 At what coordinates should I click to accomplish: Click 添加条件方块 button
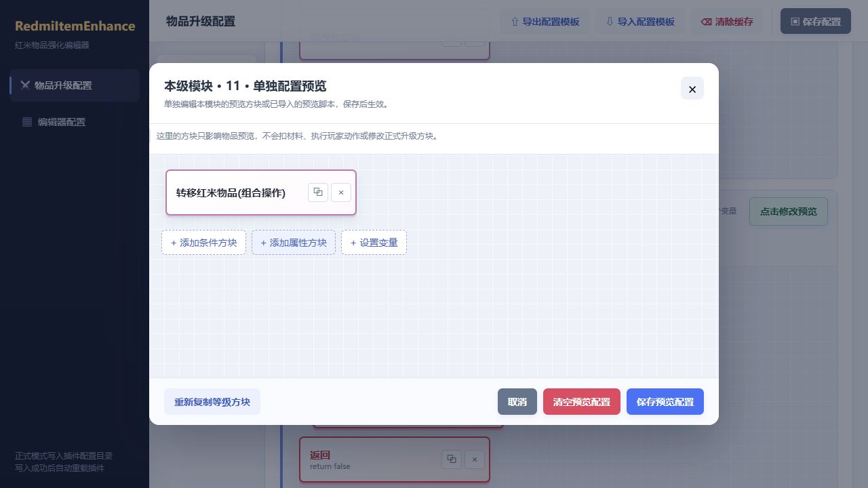(x=203, y=243)
